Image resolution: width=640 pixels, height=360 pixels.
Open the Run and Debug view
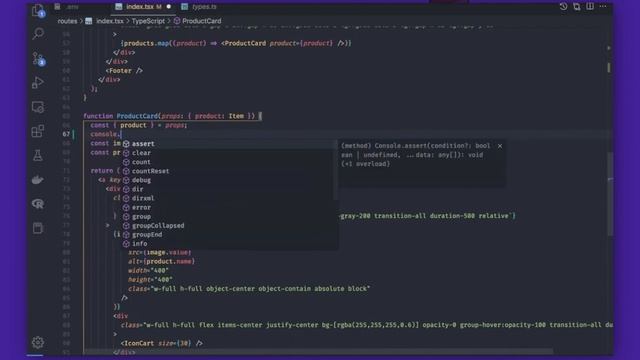[38, 83]
